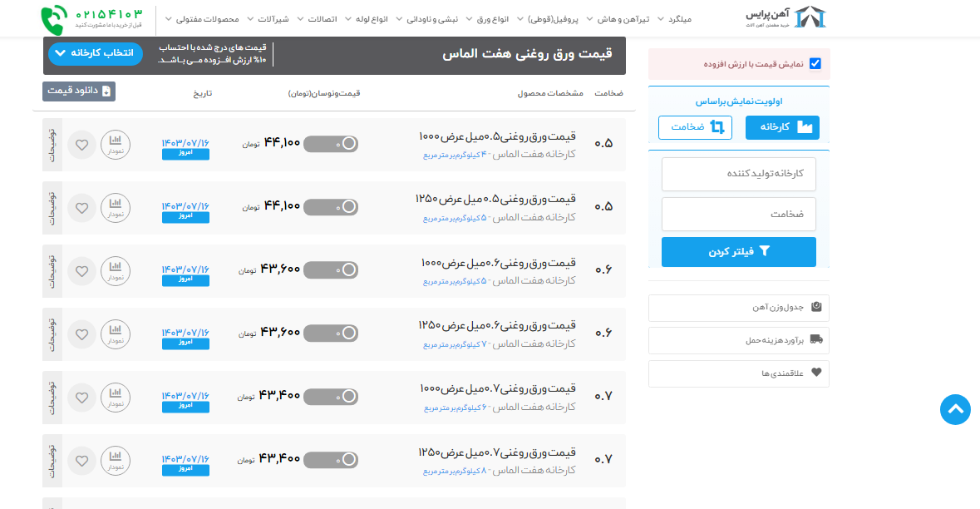The height and width of the screenshot is (509, 980).
Task: Open جدول وزن آهن weight table
Action: pos(738,308)
